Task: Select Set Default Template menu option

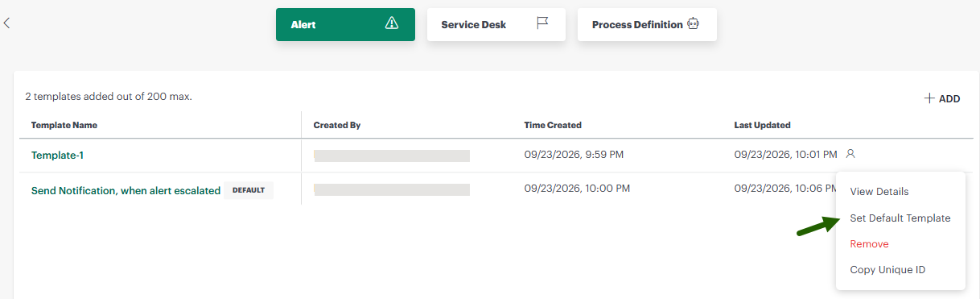Action: 900,218
